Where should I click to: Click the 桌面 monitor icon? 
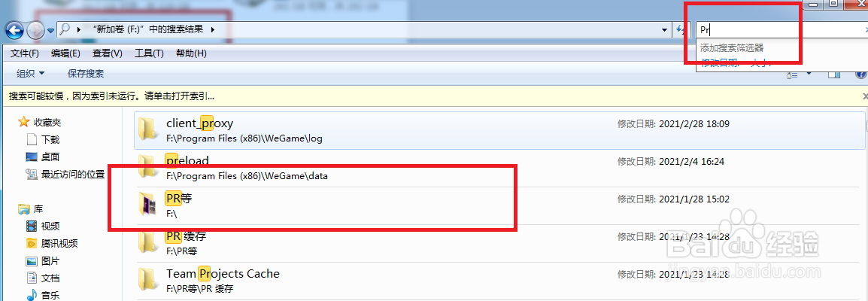[x=32, y=157]
